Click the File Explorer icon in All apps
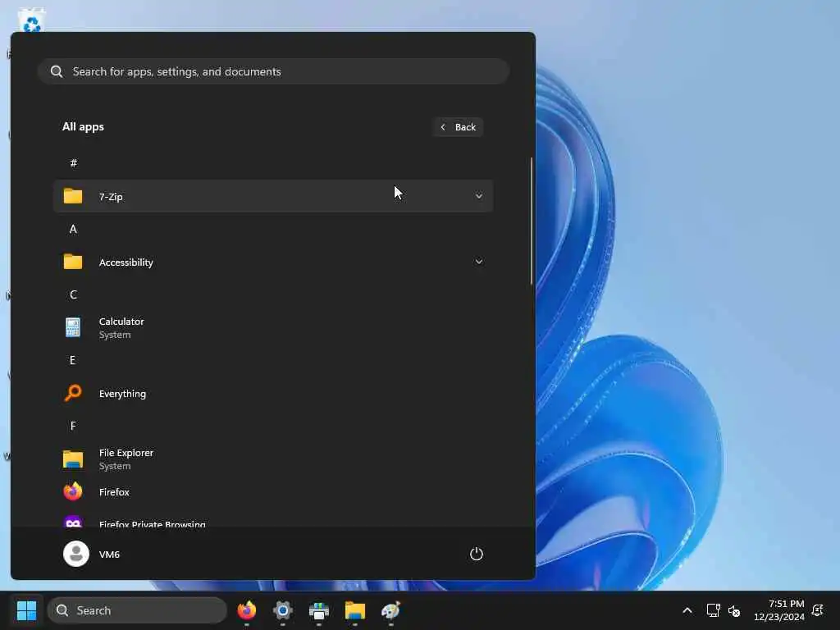This screenshot has height=630, width=840. pyautogui.click(x=73, y=459)
